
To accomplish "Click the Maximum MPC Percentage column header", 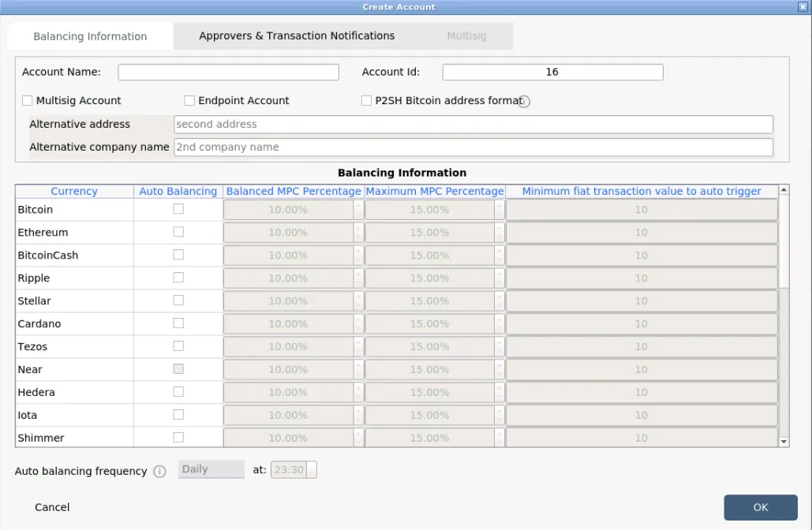I will pos(435,191).
